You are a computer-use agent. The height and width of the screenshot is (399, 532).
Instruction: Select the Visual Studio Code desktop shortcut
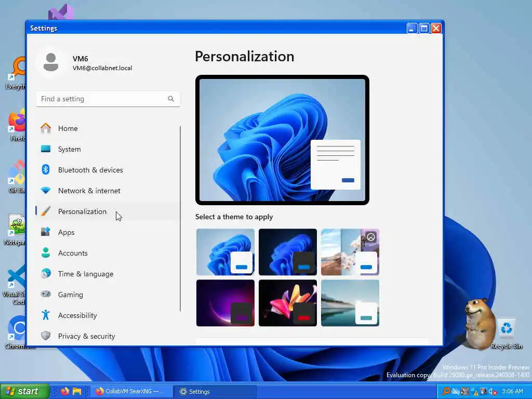point(14,285)
